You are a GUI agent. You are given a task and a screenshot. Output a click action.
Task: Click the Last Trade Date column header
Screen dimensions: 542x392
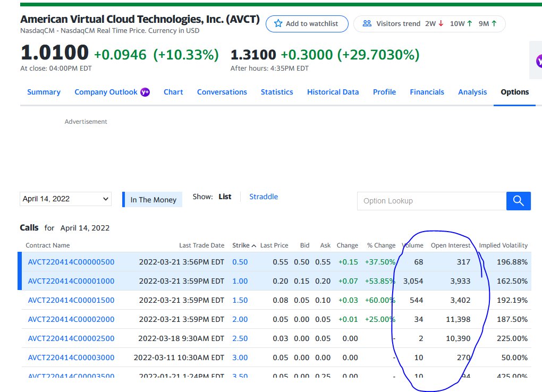[x=201, y=245]
